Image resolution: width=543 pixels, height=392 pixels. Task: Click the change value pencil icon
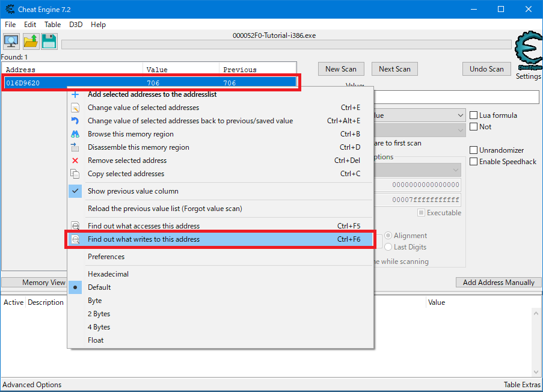click(75, 108)
